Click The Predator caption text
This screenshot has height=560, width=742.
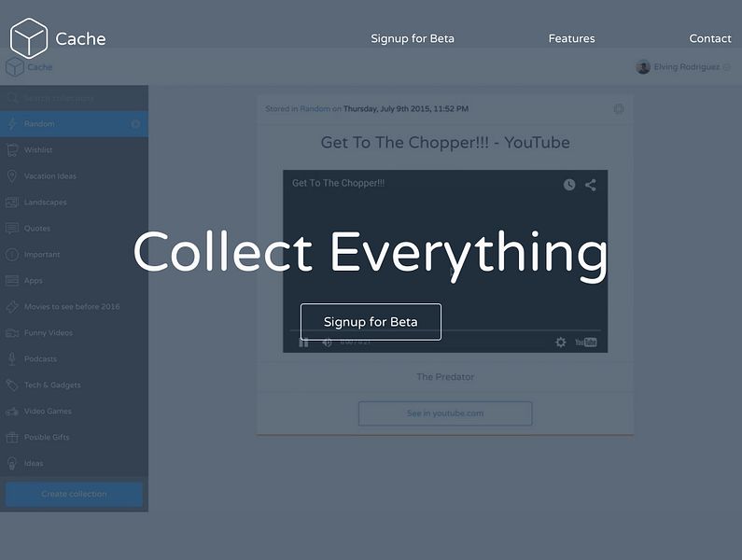pos(445,377)
